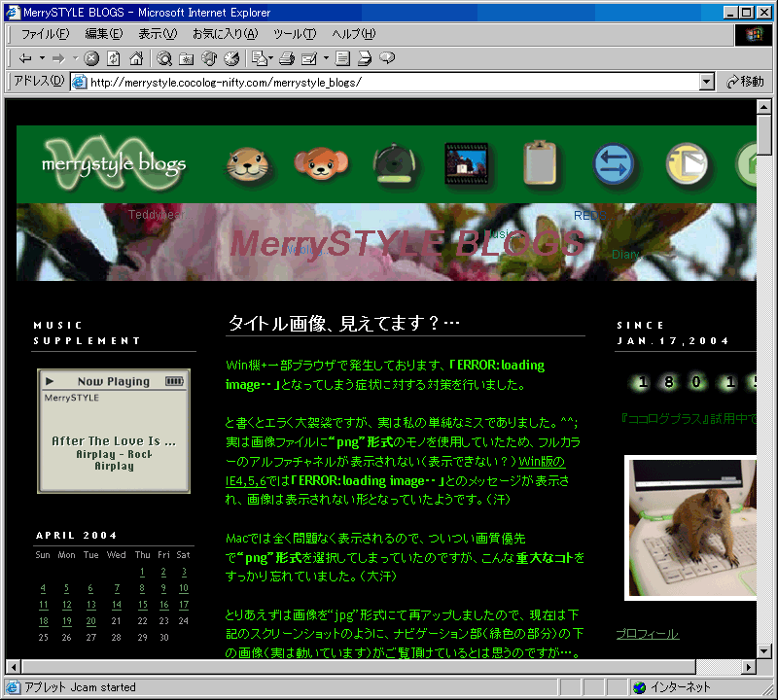
Task: Click the horizontal scrollbar left arrow
Action: pos(14,667)
